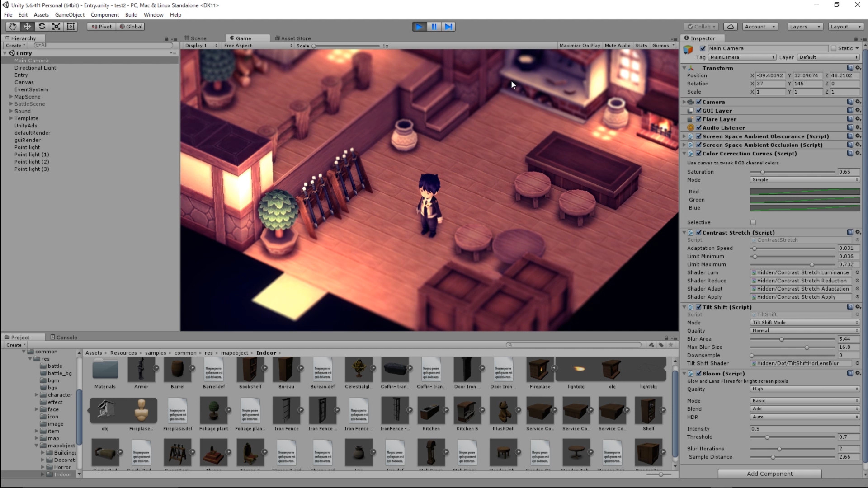Select the Hand tool in the toolbar
The height and width of the screenshot is (488, 868).
coord(12,27)
